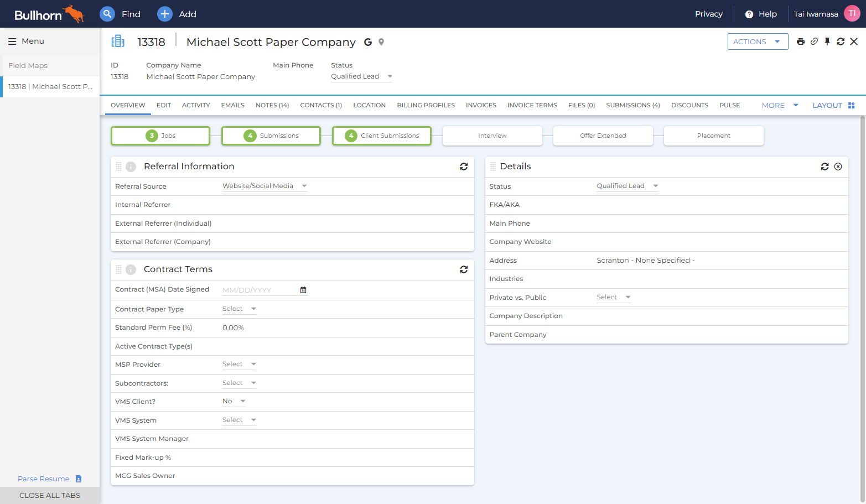866x504 pixels.
Task: Open the Field Maps sidebar item
Action: point(50,65)
